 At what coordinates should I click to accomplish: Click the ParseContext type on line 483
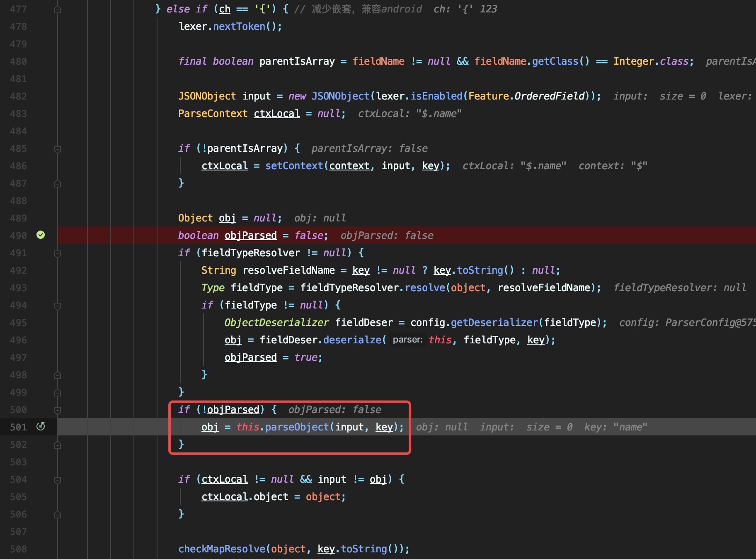pos(213,114)
